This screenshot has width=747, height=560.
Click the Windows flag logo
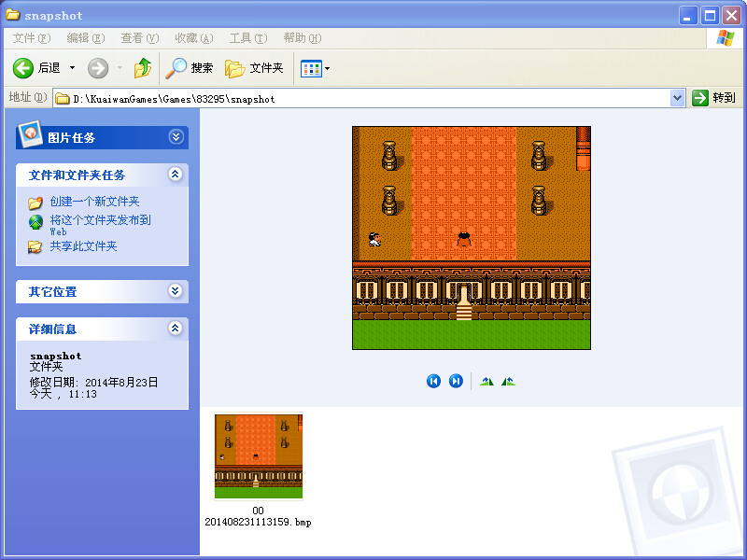pos(725,37)
